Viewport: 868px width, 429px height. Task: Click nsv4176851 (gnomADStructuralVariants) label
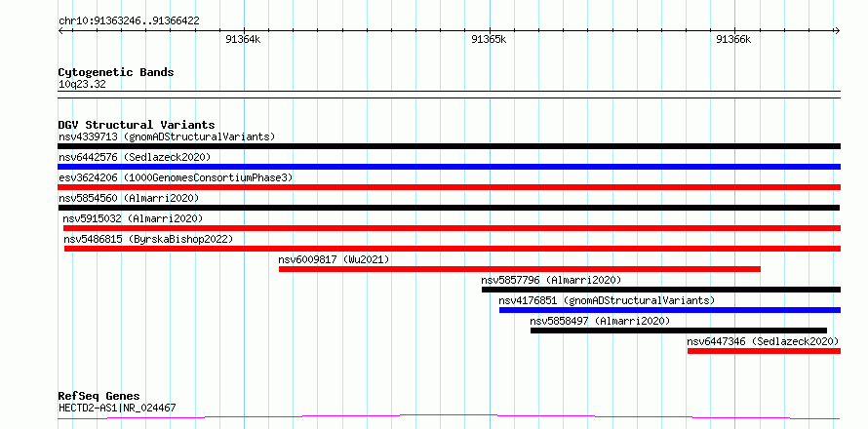tap(607, 300)
